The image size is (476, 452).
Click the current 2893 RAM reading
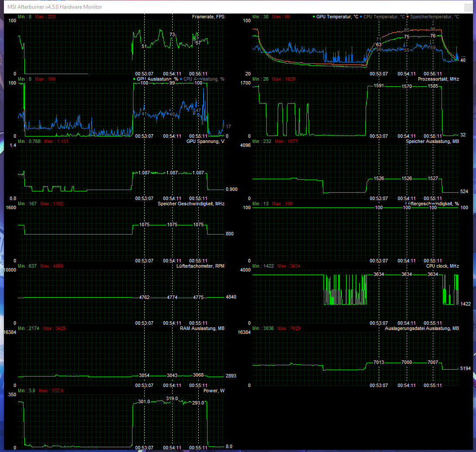[231, 376]
